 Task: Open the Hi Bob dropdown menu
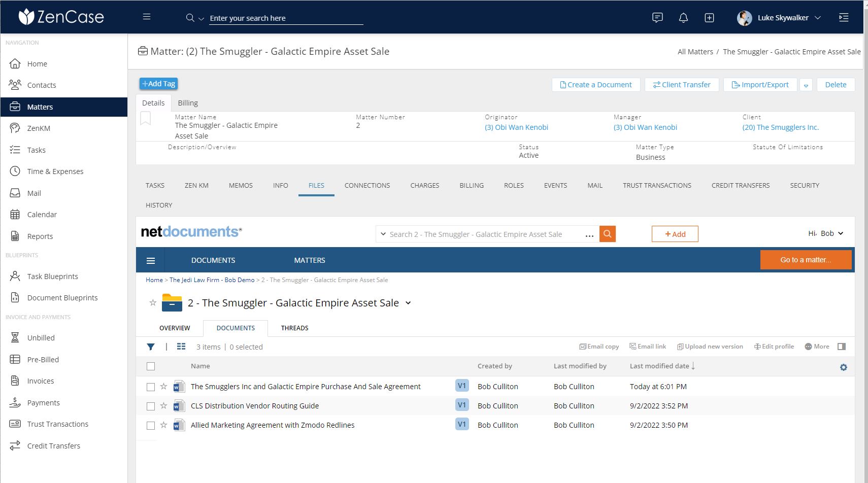coord(826,233)
